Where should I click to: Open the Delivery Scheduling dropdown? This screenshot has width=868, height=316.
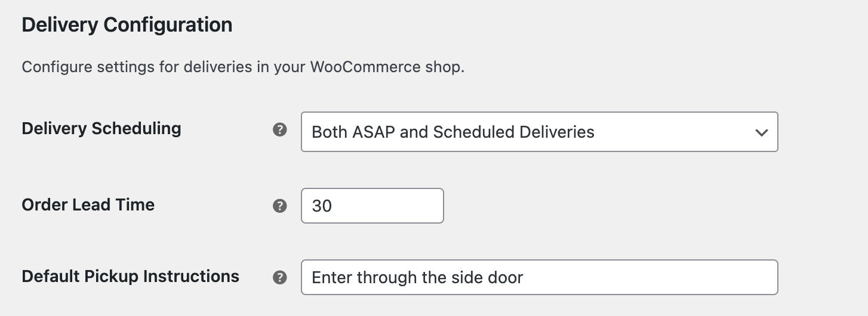point(539,132)
